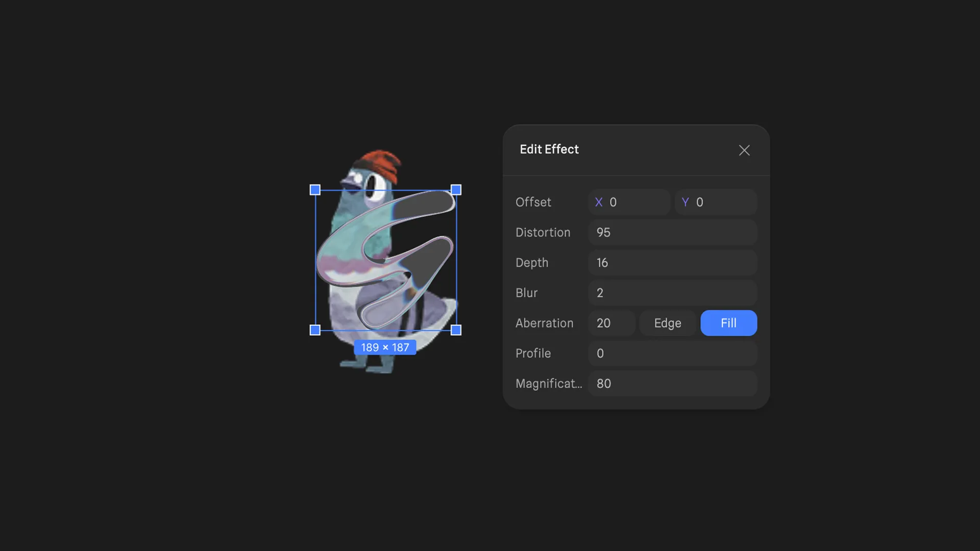
Task: Click the Offset label
Action: tap(533, 202)
